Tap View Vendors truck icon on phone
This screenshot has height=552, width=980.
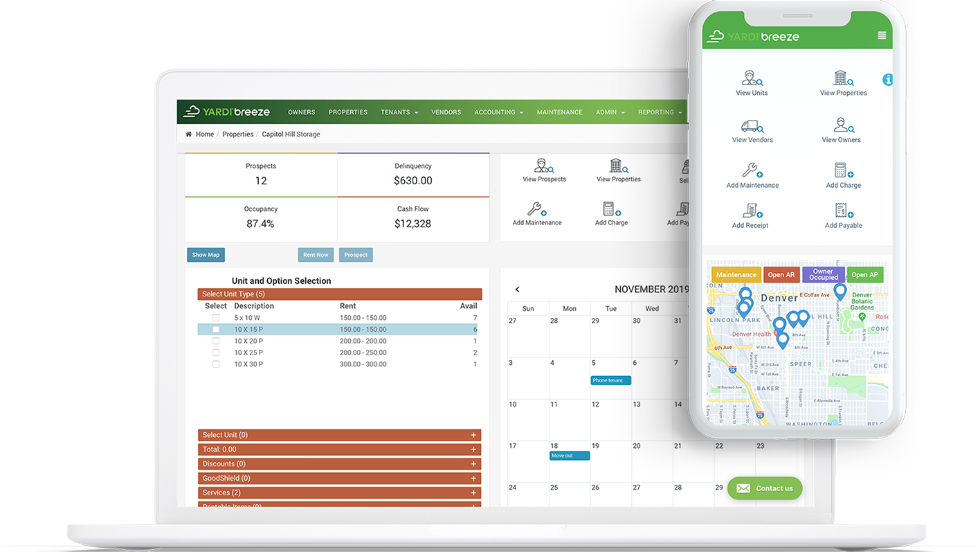(x=752, y=126)
